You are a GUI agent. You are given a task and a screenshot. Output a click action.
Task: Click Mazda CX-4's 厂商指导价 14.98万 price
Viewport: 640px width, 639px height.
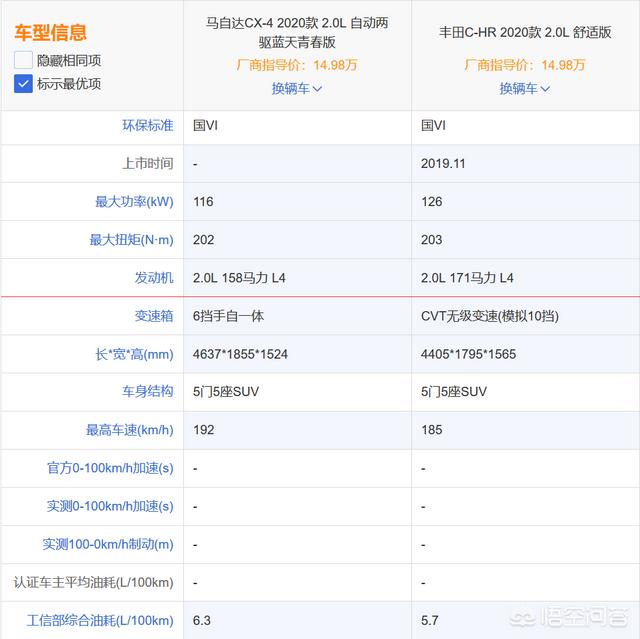(x=297, y=65)
